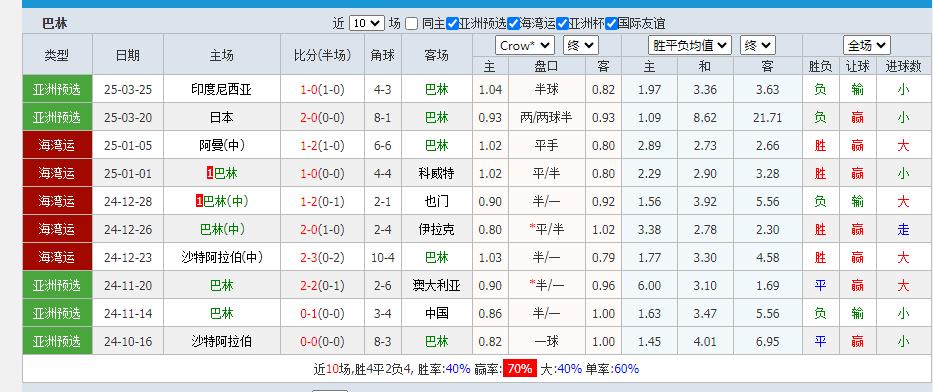Open away team 澳大利亚 link
The height and width of the screenshot is (392, 933).
point(436,286)
